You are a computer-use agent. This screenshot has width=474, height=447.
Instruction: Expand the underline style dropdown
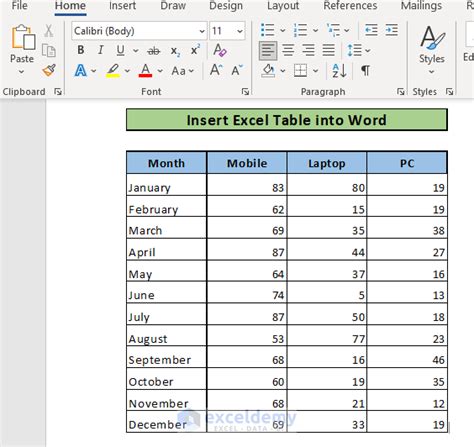136,51
